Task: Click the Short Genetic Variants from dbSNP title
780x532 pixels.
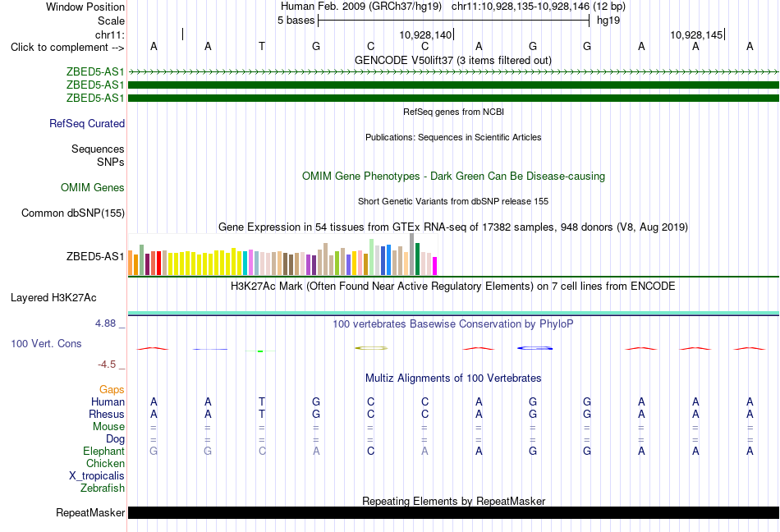Action: pyautogui.click(x=453, y=201)
